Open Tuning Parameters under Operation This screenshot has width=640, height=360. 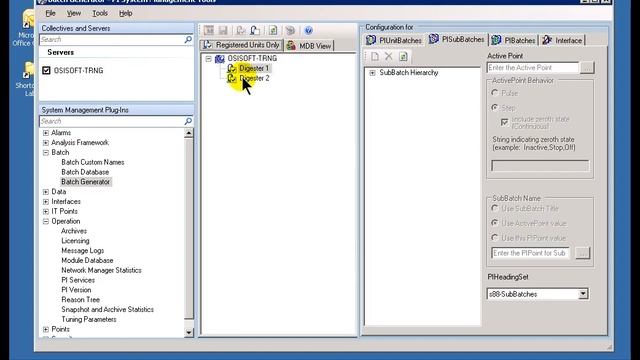coord(89,319)
